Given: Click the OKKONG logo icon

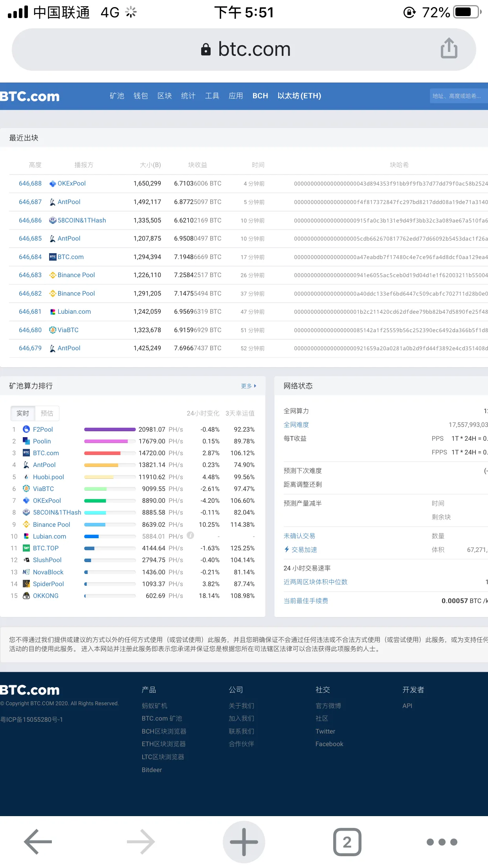Looking at the screenshot, I should (x=26, y=596).
